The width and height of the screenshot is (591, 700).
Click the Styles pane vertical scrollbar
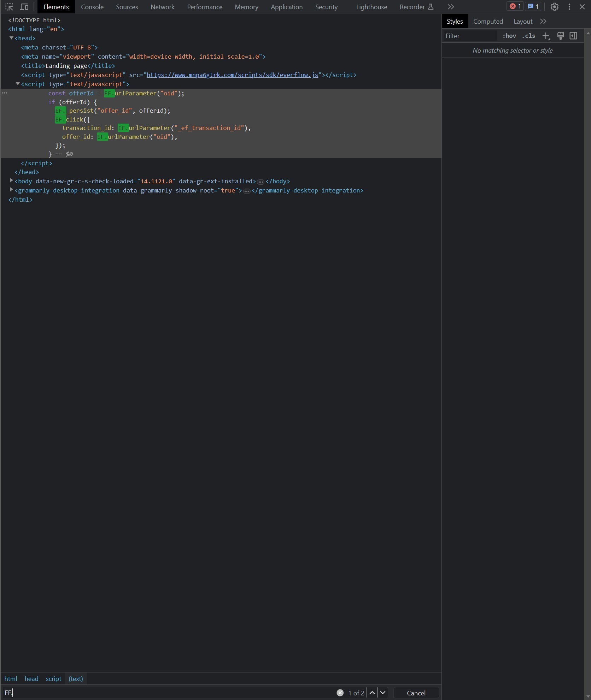pos(588,364)
